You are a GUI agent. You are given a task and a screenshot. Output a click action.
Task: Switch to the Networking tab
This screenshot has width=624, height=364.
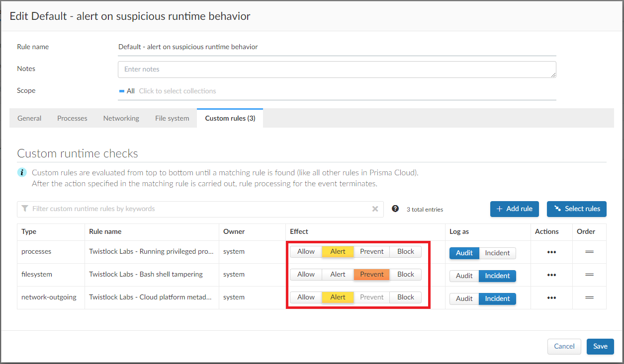pyautogui.click(x=121, y=118)
